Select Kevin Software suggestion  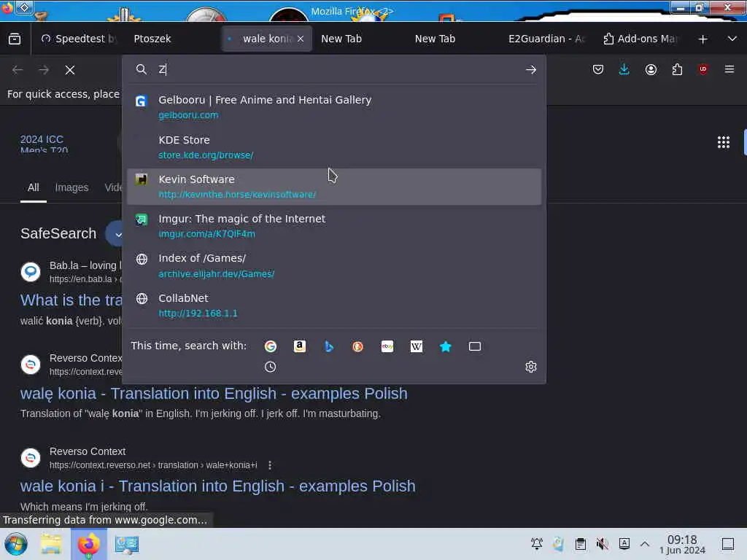(334, 187)
